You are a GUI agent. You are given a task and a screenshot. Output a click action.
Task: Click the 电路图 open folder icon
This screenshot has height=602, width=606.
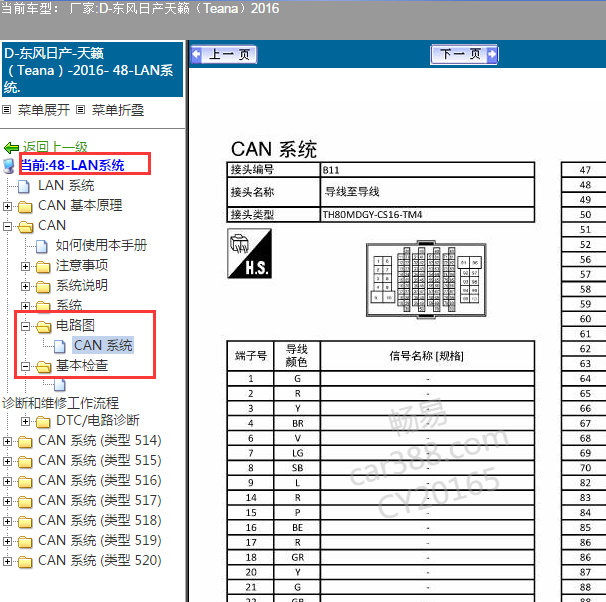pyautogui.click(x=44, y=327)
